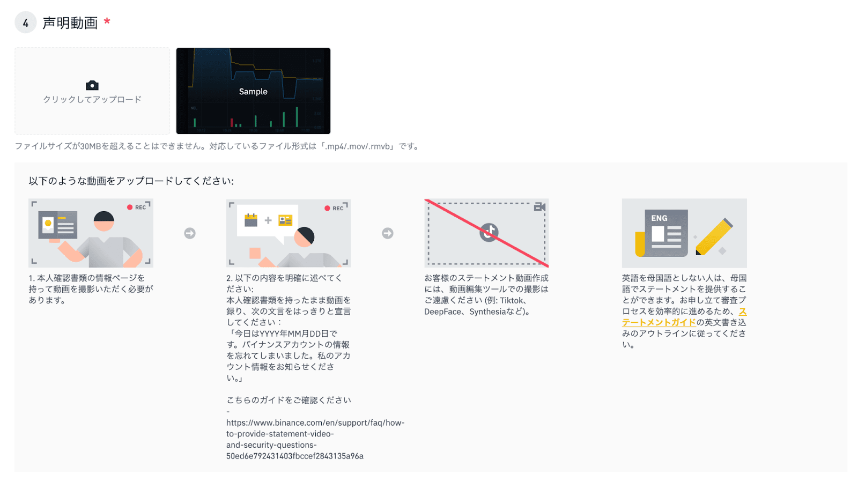
Task: Click the calendar icon in speech bubble
Action: (251, 220)
